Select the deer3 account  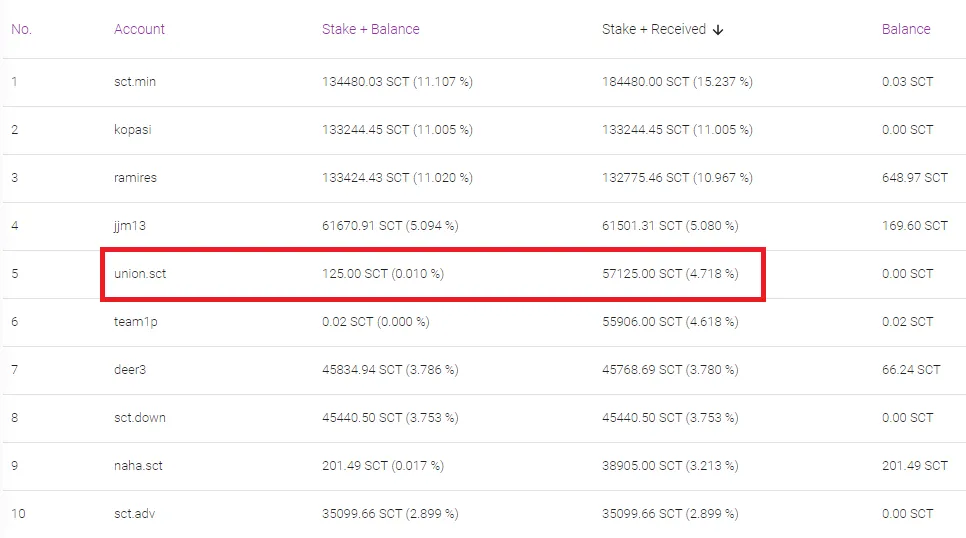tap(131, 369)
